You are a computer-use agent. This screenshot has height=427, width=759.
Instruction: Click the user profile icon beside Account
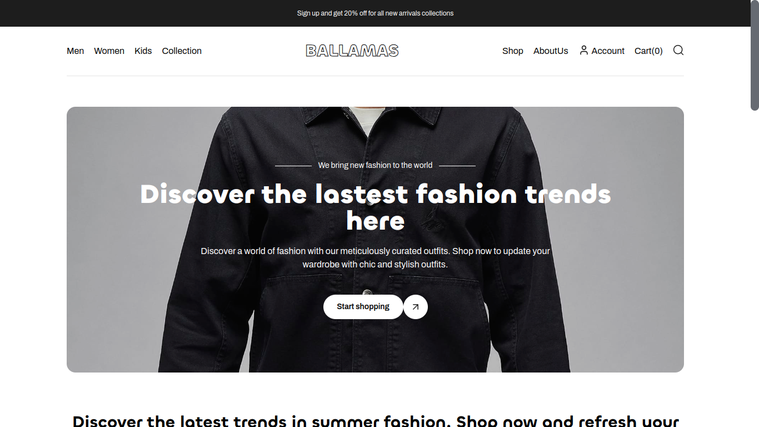584,50
